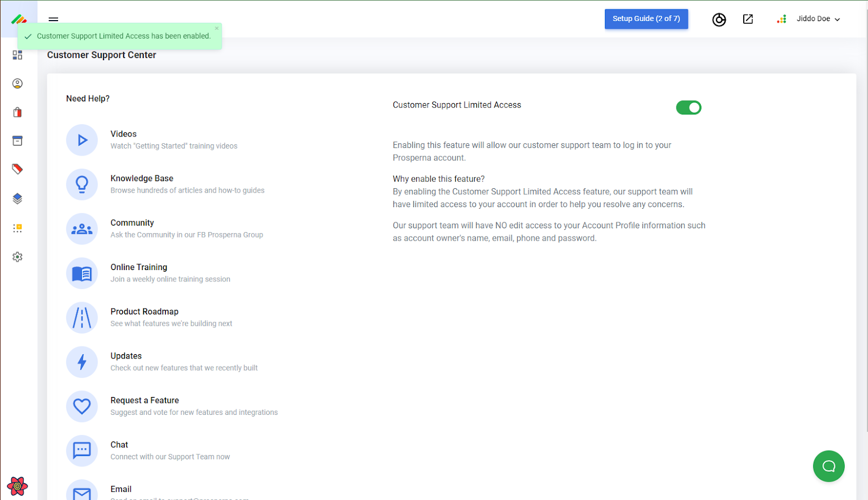Click the Videos play icon
The width and height of the screenshot is (868, 500).
82,140
